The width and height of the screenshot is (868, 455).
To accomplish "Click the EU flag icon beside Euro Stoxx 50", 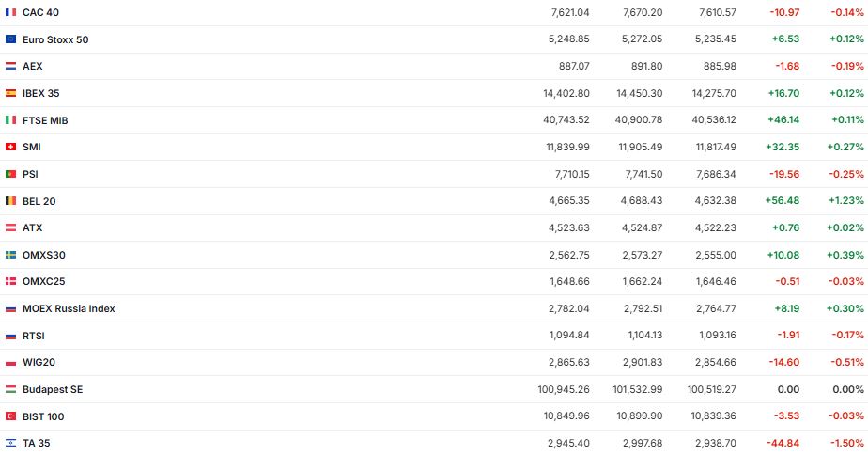I will point(10,39).
